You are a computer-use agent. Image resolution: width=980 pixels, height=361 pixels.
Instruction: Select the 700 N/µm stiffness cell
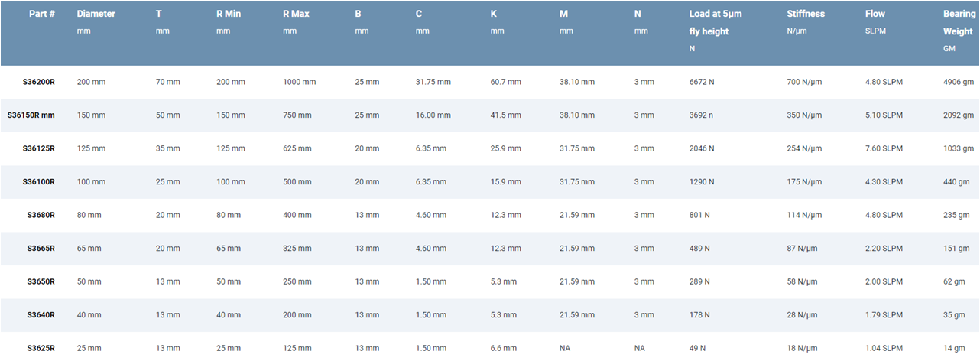click(x=804, y=82)
